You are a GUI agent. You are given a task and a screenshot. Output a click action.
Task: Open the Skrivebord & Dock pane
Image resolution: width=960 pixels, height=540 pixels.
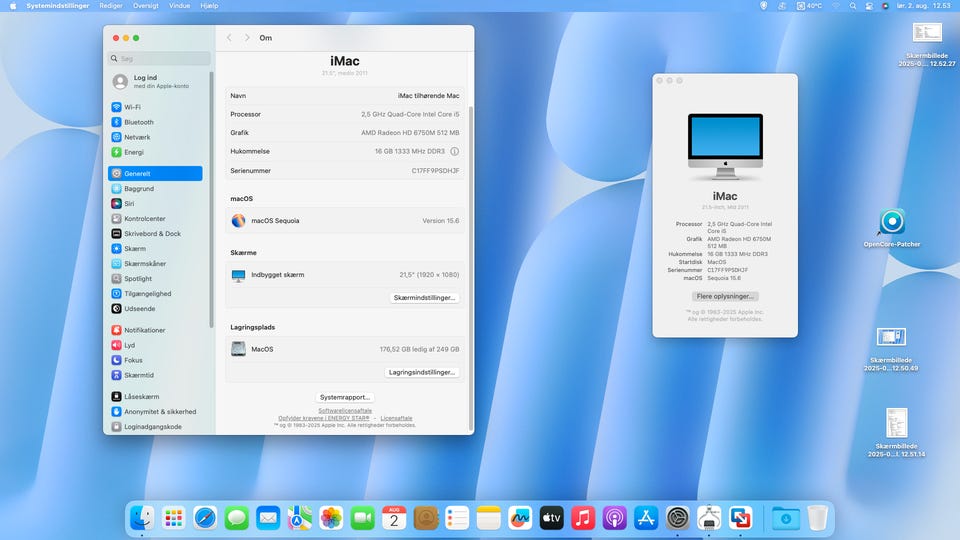pos(151,233)
